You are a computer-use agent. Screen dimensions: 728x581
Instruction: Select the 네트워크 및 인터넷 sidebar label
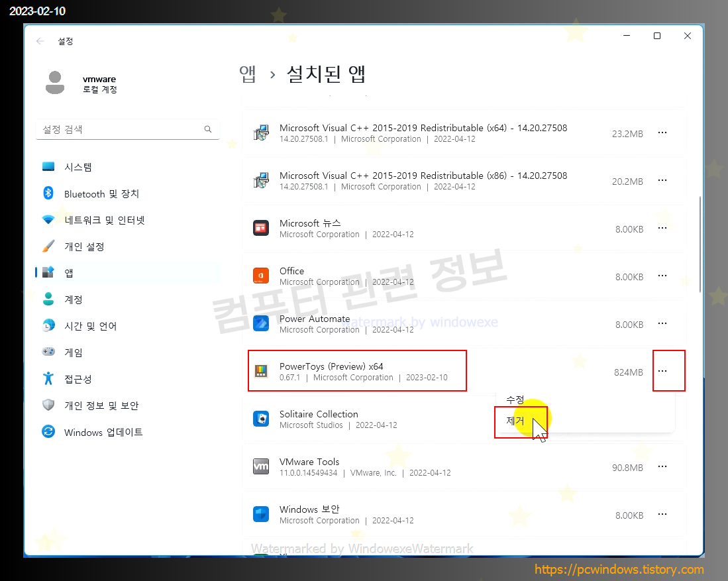tap(105, 220)
